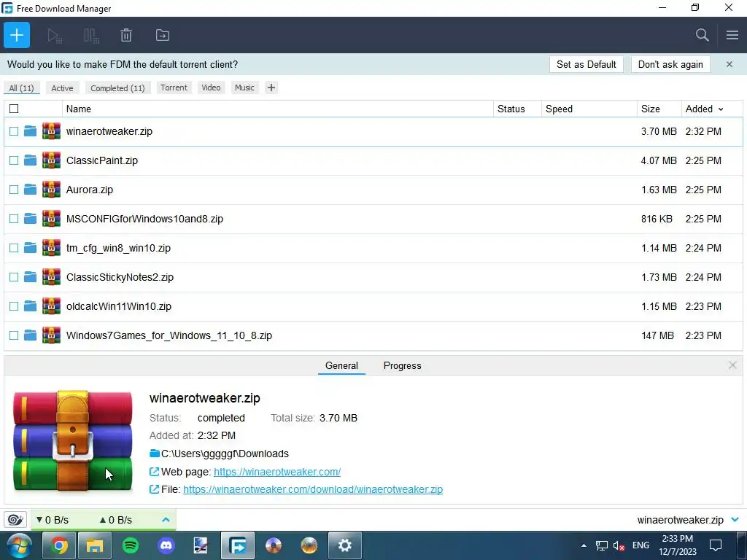Collapse details with the bottom-right chevron
This screenshot has height=560, width=747.
(735, 519)
